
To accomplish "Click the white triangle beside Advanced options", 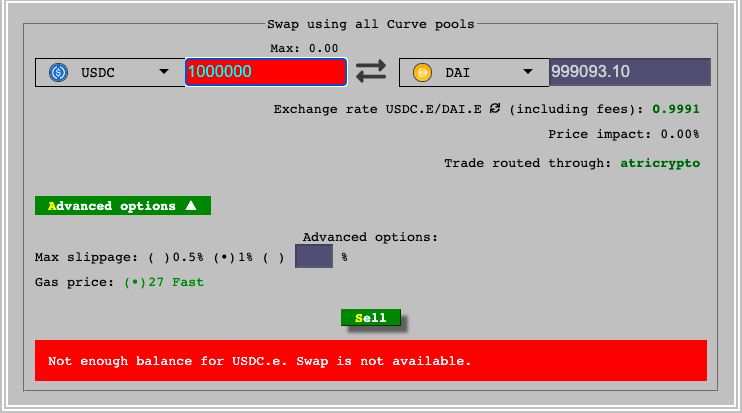I will [191, 206].
